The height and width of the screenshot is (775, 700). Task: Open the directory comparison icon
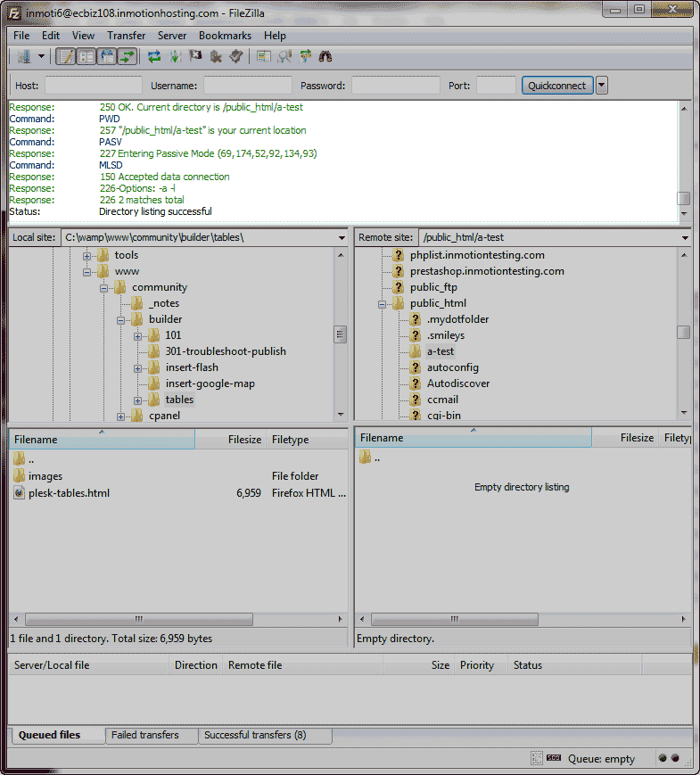[x=284, y=57]
